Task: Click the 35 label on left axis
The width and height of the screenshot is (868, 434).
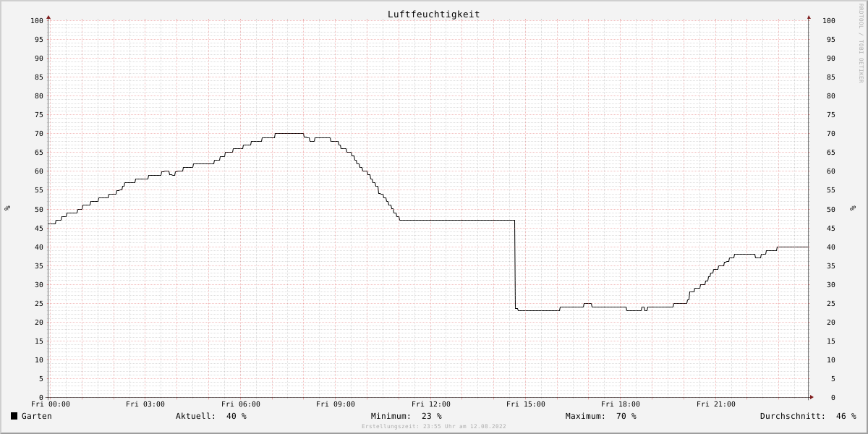Action: coord(39,265)
